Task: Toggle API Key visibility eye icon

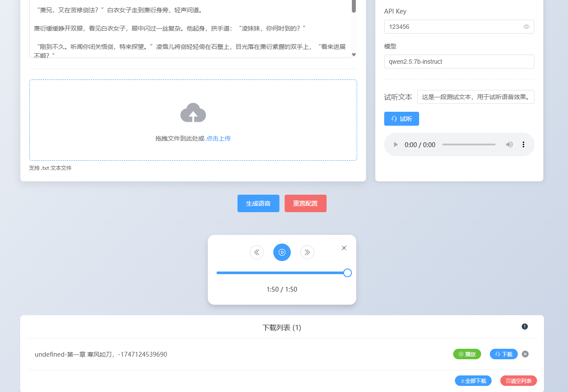Action: click(x=527, y=27)
